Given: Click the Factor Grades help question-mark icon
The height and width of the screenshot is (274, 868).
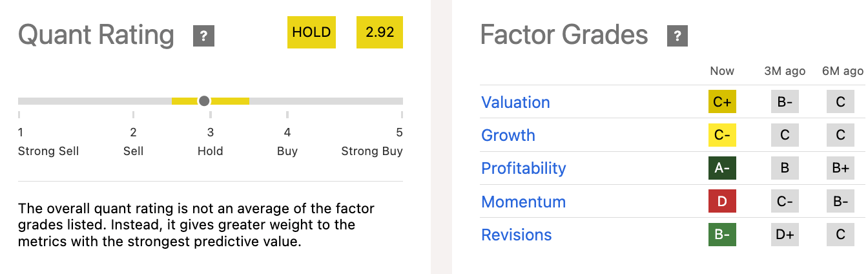Looking at the screenshot, I should tap(677, 36).
